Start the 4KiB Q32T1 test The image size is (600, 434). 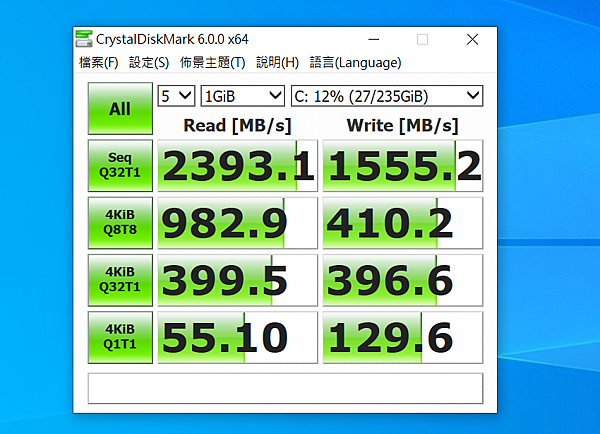120,280
